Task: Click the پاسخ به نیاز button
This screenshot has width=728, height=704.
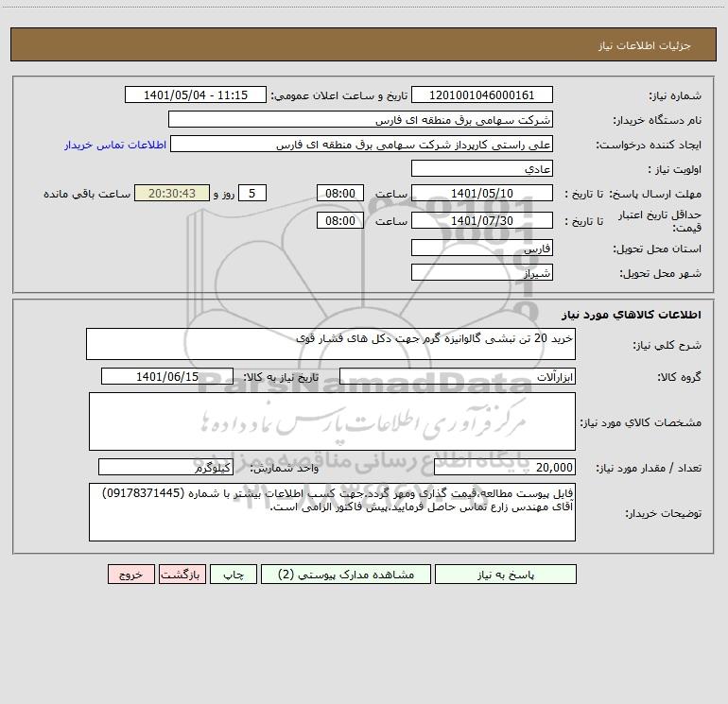Action: click(505, 574)
